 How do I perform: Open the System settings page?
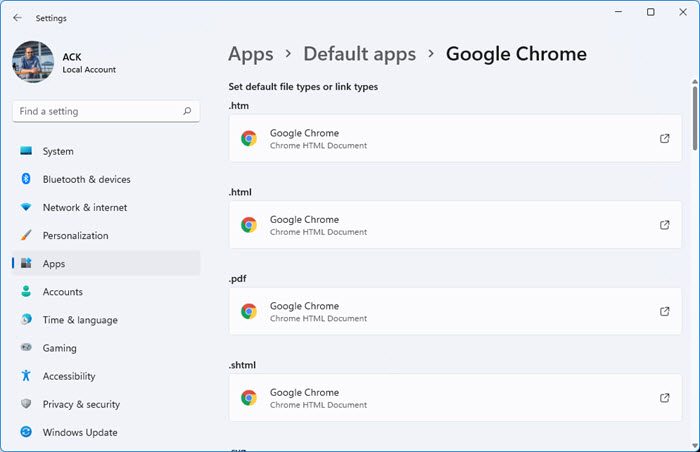pyautogui.click(x=58, y=152)
